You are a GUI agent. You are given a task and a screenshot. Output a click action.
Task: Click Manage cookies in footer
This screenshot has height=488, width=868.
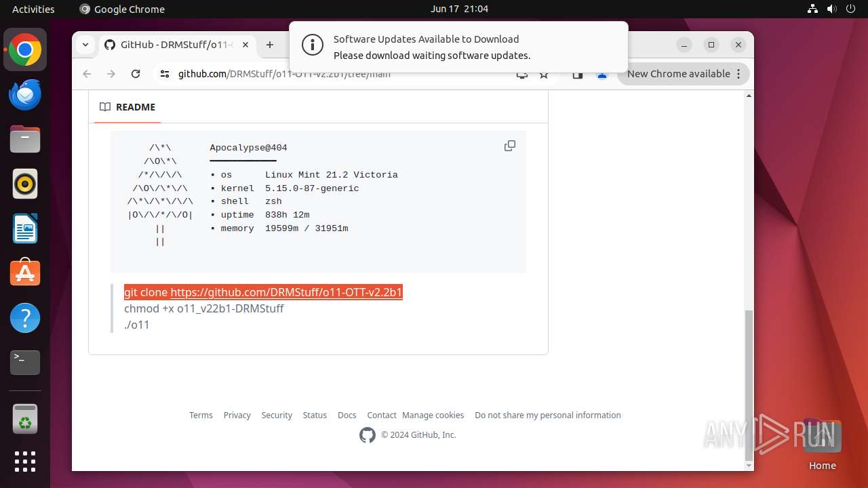(x=433, y=415)
